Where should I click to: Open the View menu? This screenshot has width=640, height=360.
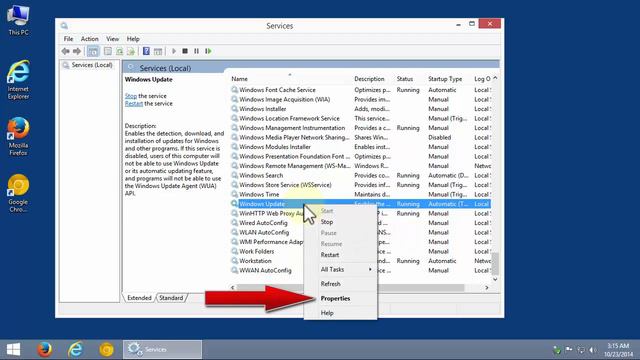click(112, 39)
